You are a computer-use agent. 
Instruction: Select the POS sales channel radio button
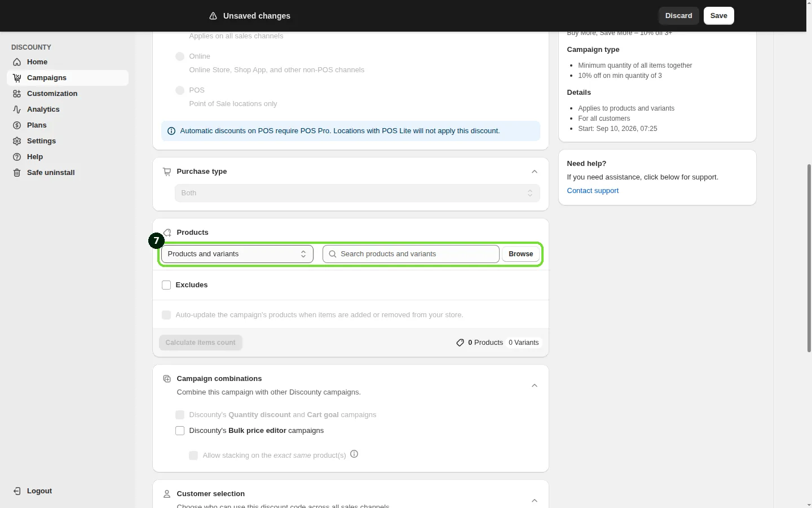click(180, 90)
